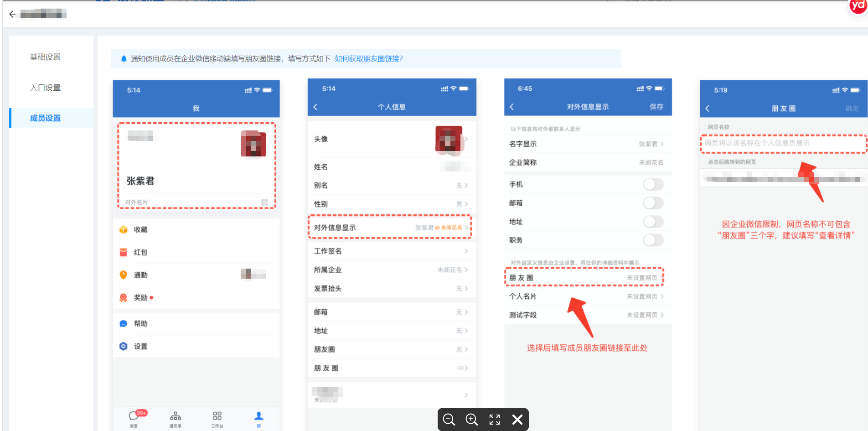Screen dimensions: 868x431
Task: Open the 工作台 tab in the phone bottom bar
Action: click(217, 419)
